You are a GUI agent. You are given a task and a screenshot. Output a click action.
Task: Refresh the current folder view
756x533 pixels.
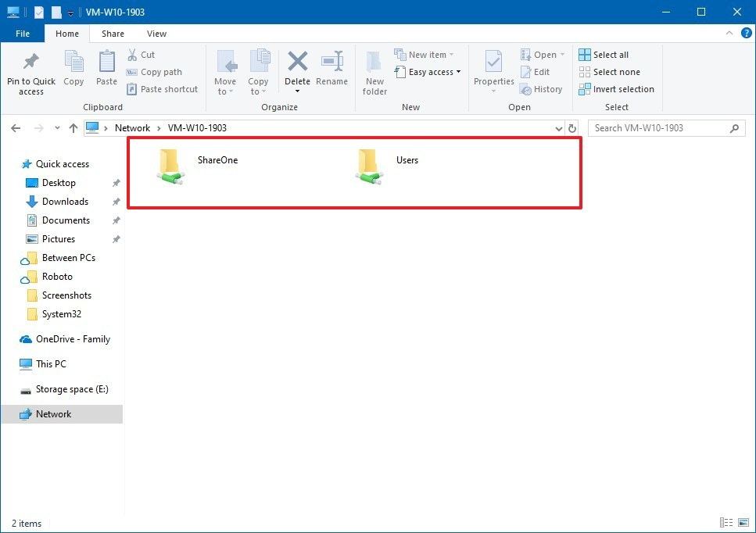click(572, 128)
